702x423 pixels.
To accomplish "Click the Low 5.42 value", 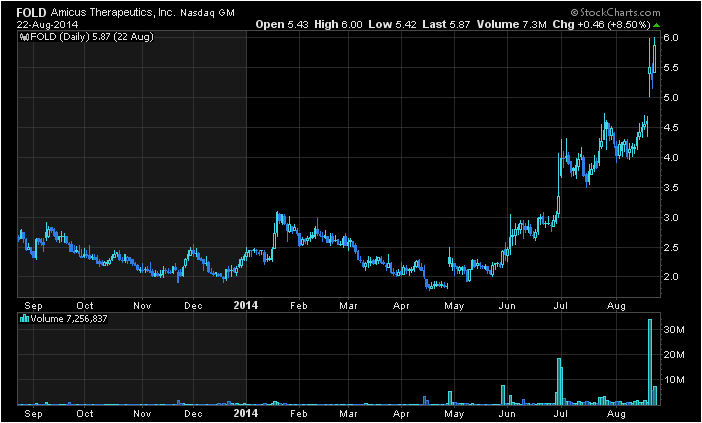I will 393,25.
